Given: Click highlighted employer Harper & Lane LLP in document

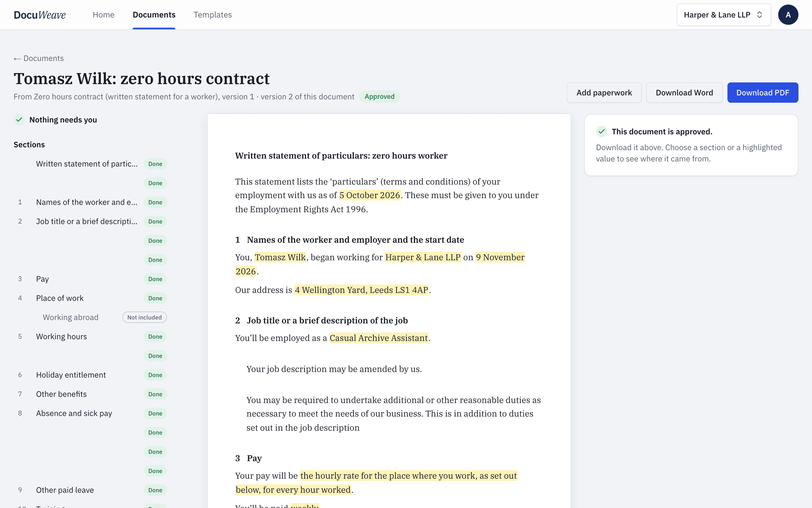Looking at the screenshot, I should coord(423,257).
